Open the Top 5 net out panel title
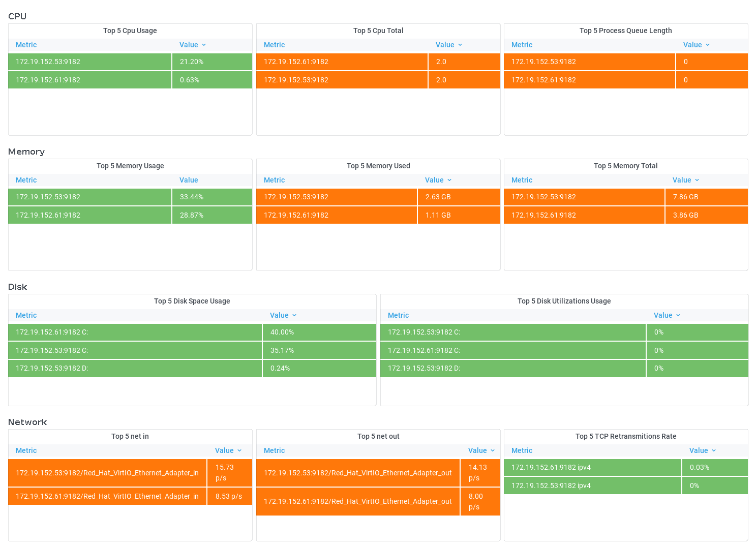This screenshot has width=756, height=545. coord(378,436)
